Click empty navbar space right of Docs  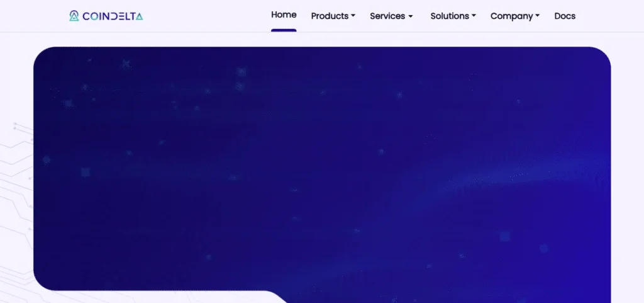[x=610, y=16]
